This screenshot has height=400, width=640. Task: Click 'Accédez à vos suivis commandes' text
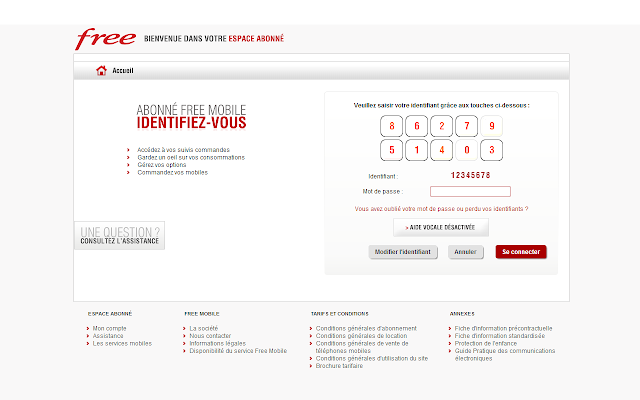tap(183, 150)
